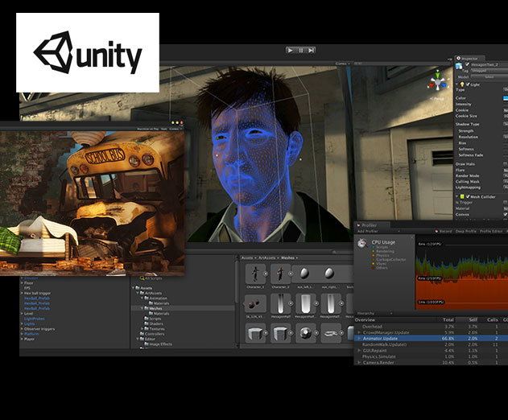Click the All Scripts search icon
The image size is (508, 420).
(x=142, y=278)
